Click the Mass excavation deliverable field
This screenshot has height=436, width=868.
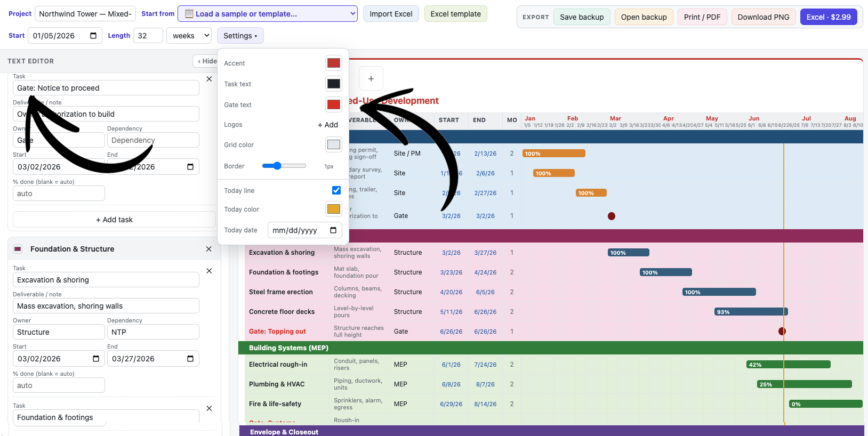[106, 306]
